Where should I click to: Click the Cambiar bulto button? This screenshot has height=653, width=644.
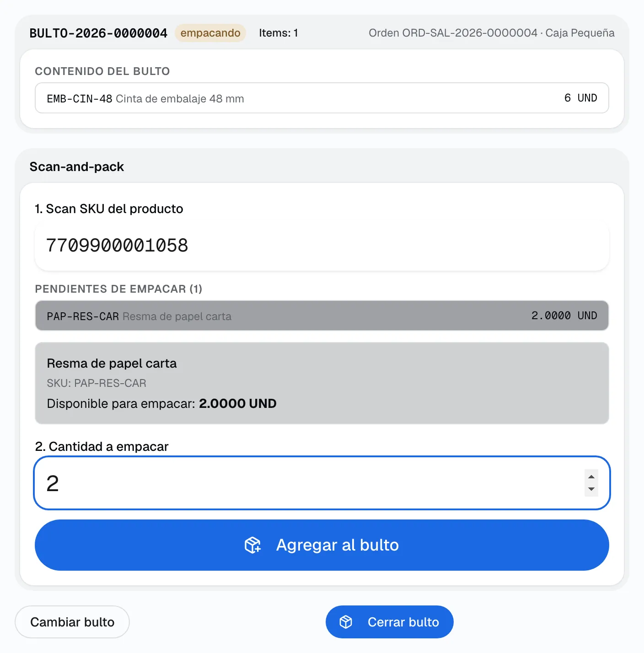pos(72,622)
